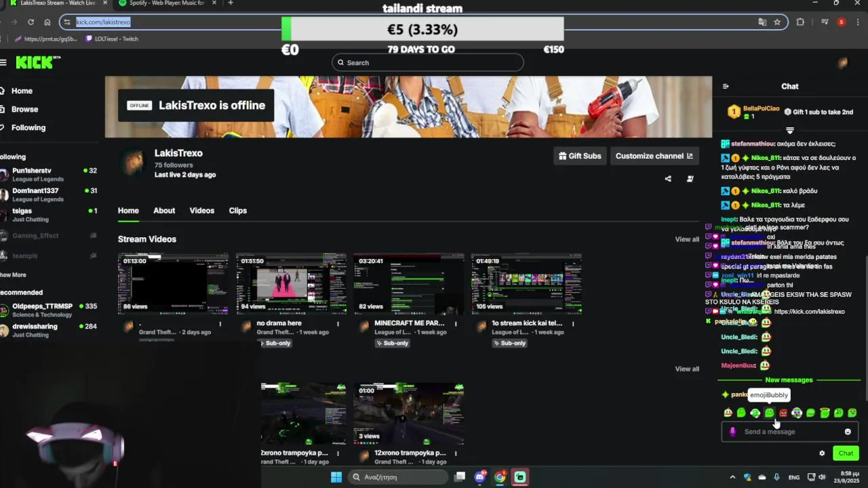Bookmark this page with the star icon

[777, 22]
